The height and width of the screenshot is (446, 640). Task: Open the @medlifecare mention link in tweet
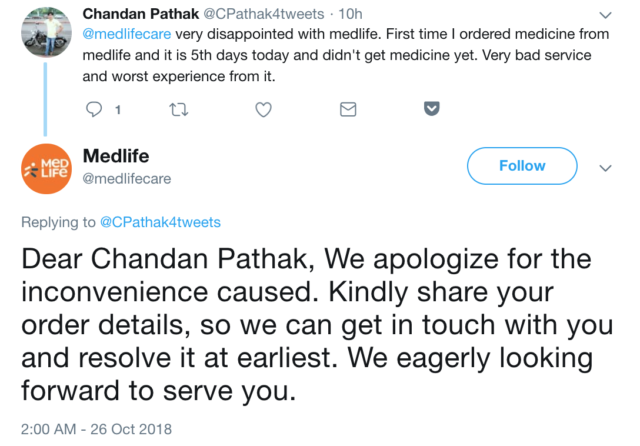pos(123,35)
